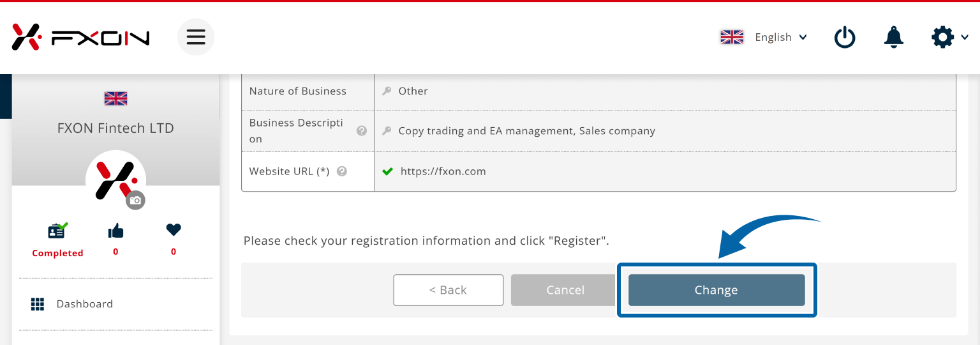Screen dimensions: 980x345
Task: Click the power logout icon
Action: pos(845,38)
